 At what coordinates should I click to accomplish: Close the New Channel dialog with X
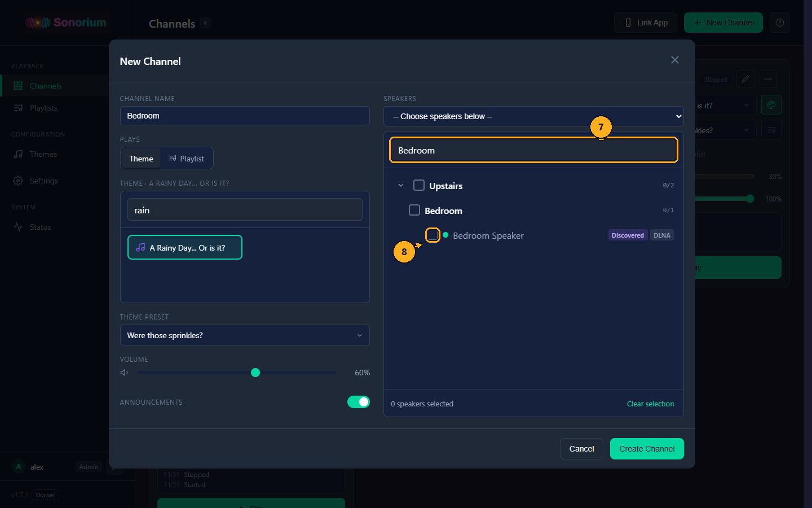[x=674, y=60]
